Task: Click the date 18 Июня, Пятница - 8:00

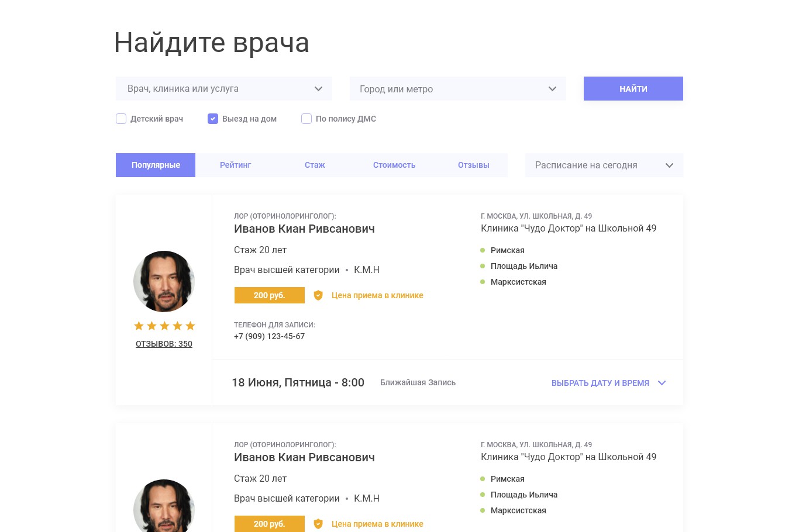Action: click(x=298, y=382)
